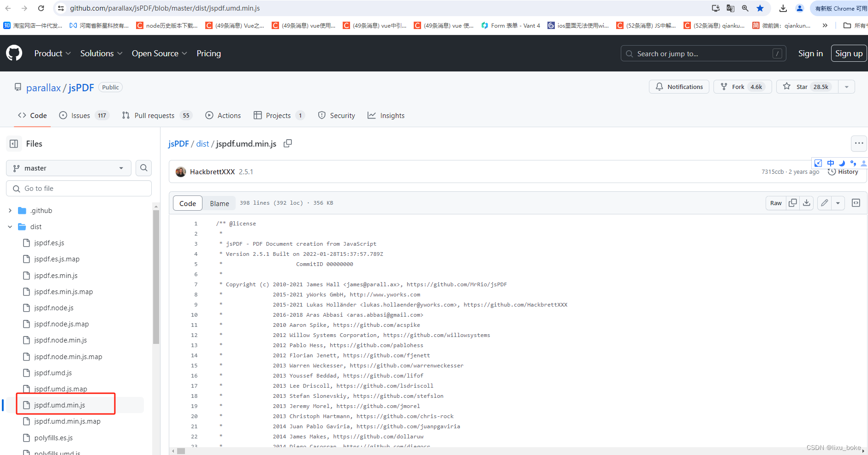The width and height of the screenshot is (868, 455).
Task: Show more bookmarks chevron
Action: [825, 25]
